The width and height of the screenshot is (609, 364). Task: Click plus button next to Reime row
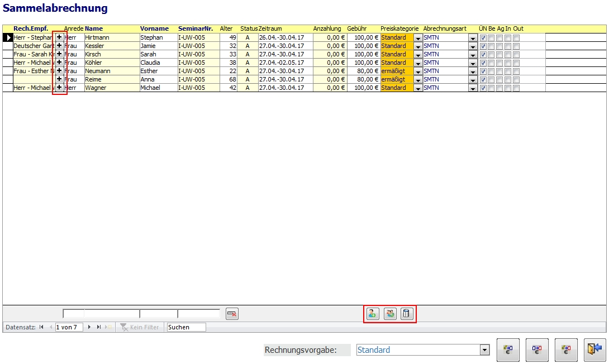tap(59, 79)
